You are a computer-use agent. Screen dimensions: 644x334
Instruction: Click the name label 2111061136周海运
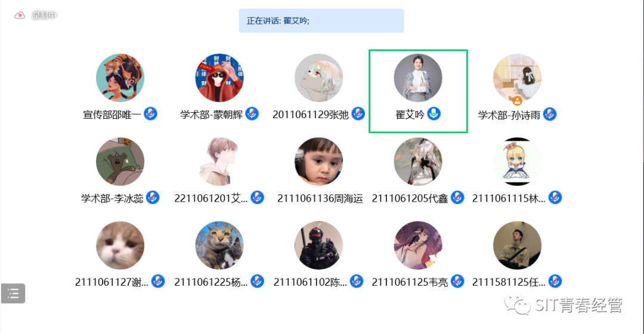320,199
